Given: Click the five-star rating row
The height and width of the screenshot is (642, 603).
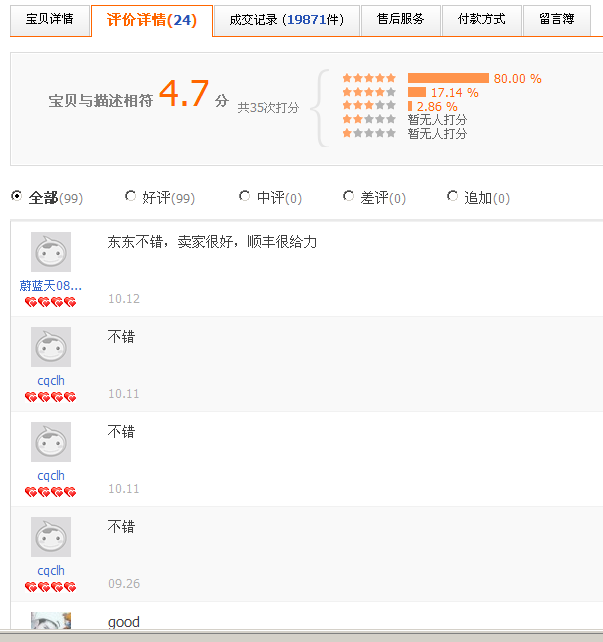Looking at the screenshot, I should pyautogui.click(x=369, y=78).
